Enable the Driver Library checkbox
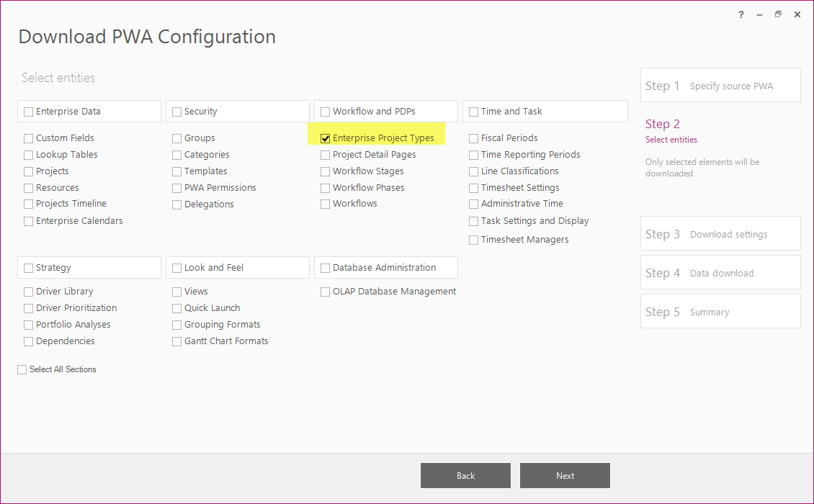Viewport: 814px width, 504px height. [x=29, y=292]
